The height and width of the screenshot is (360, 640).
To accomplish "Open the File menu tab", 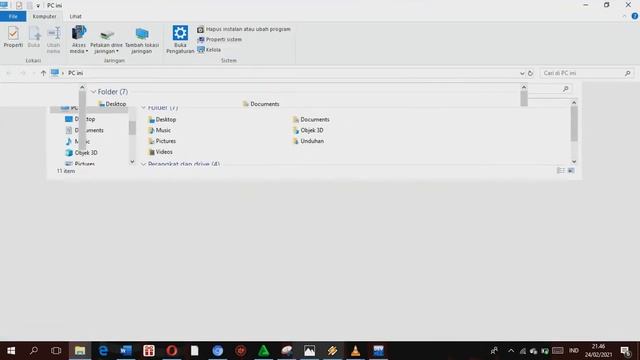I will coord(13,16).
